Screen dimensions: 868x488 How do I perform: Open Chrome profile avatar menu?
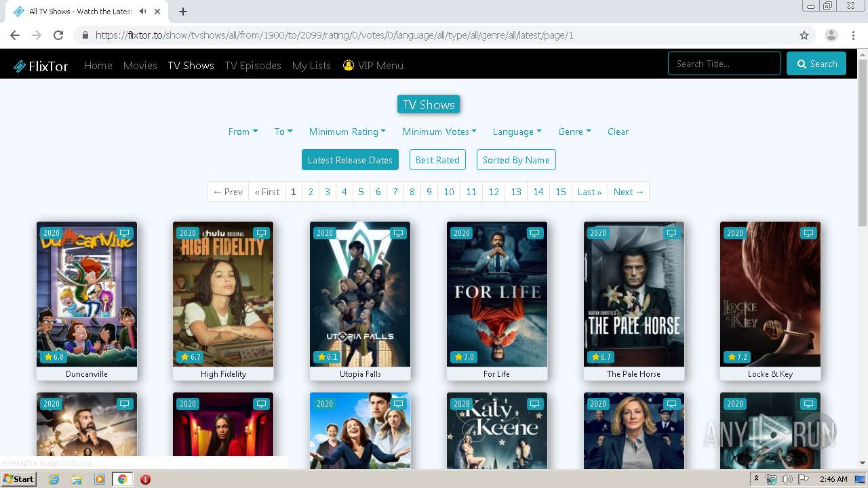[831, 35]
